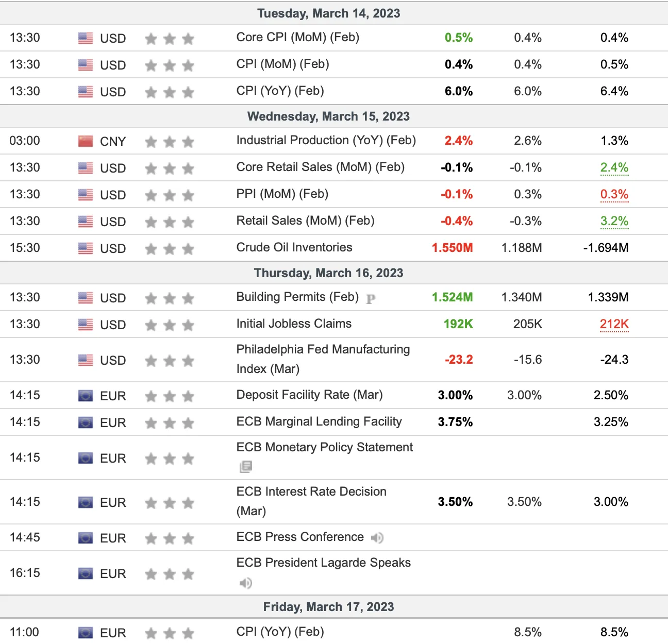Open the Industrial Production (YoY) (Feb) event
The width and height of the screenshot is (668, 644).
point(326,140)
